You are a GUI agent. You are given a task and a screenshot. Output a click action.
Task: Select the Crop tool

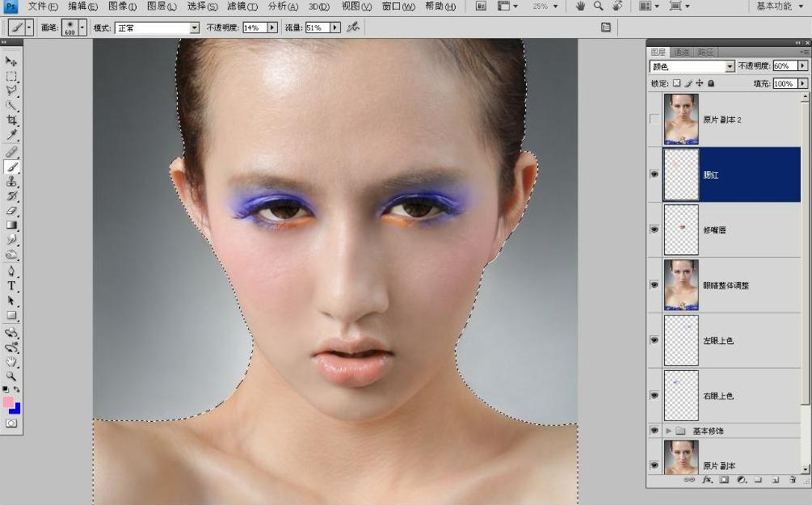[x=11, y=120]
